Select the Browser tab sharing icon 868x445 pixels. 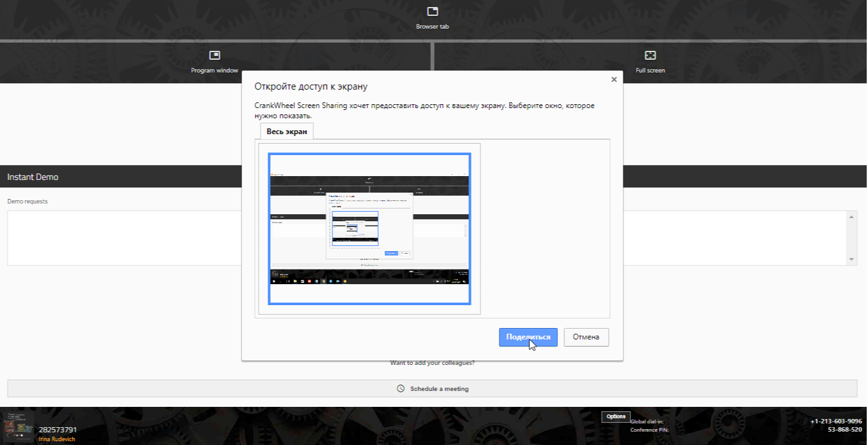pyautogui.click(x=433, y=11)
